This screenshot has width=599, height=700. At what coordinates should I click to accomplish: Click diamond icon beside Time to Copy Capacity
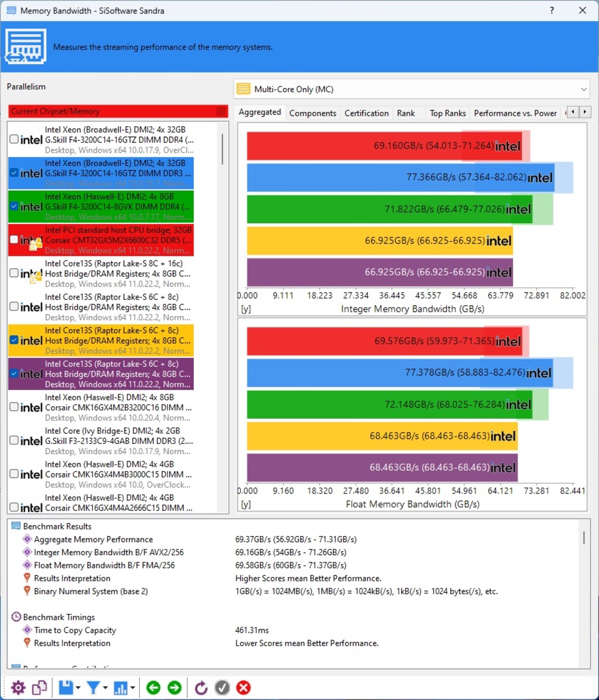27,630
